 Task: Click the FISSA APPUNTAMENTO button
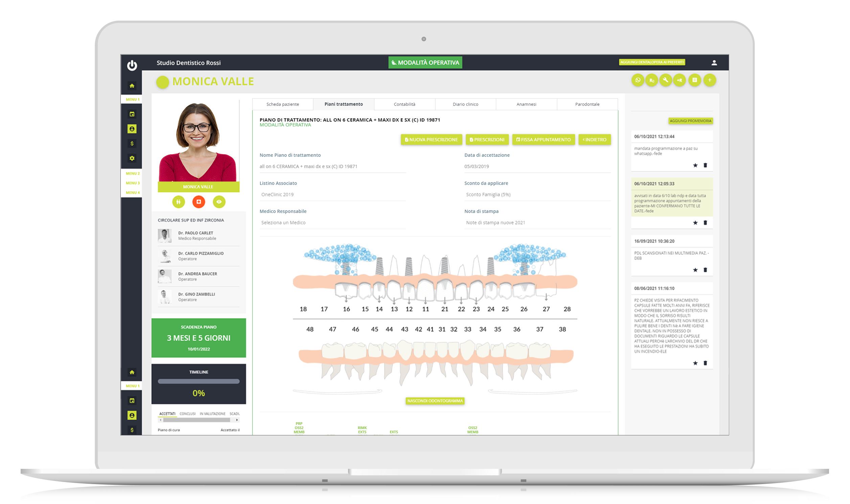[543, 140]
